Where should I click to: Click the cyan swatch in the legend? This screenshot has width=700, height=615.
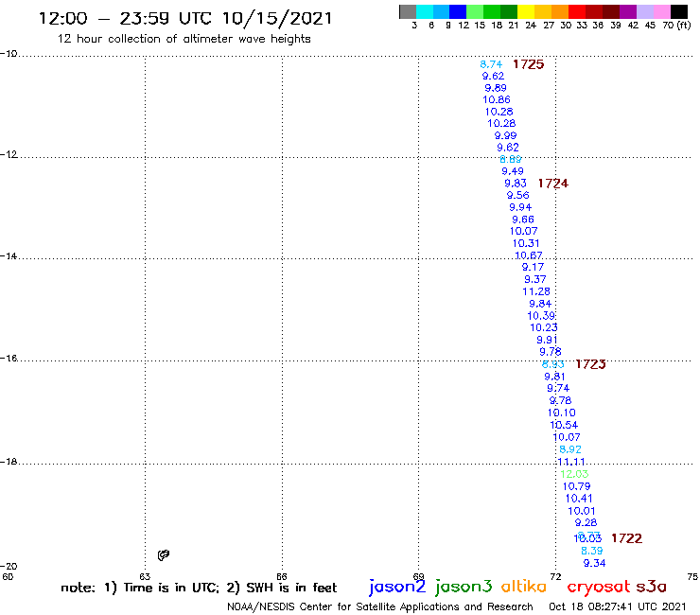(425, 11)
